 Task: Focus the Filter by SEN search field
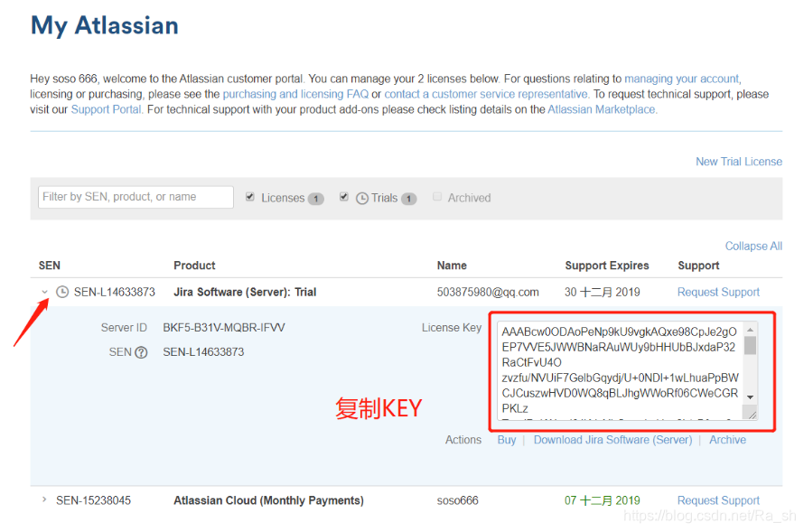pyautogui.click(x=136, y=197)
